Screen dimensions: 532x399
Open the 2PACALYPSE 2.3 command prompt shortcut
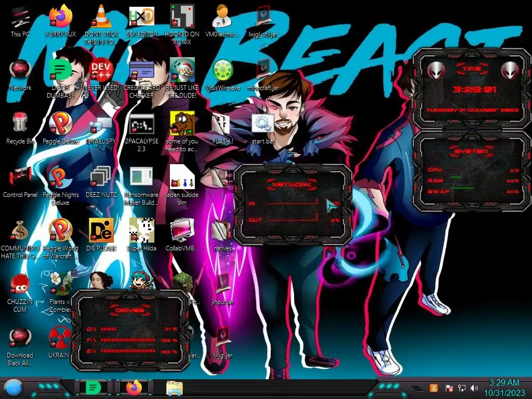(141, 132)
